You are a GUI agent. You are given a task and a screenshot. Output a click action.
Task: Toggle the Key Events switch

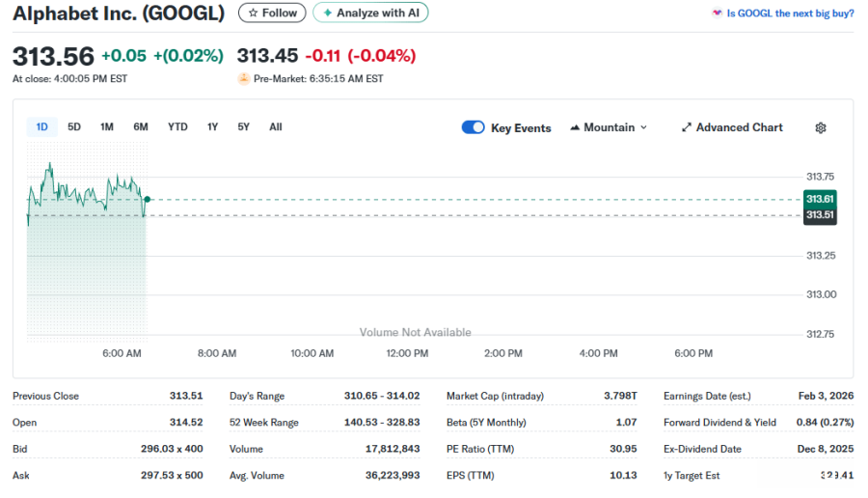(x=473, y=127)
